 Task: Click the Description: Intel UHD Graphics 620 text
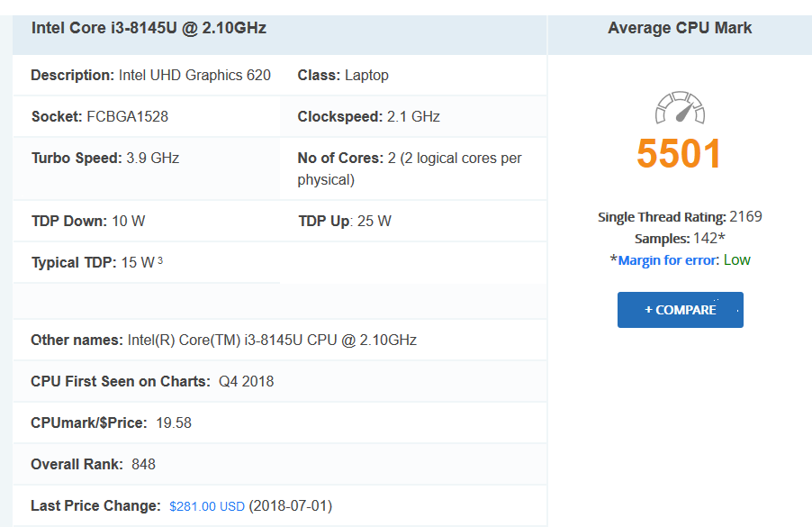pyautogui.click(x=150, y=76)
